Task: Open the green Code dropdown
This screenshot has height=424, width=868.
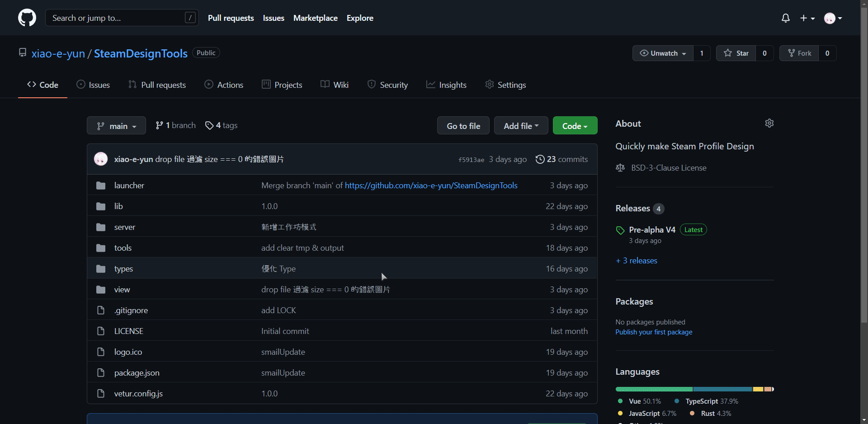Action: 575,125
